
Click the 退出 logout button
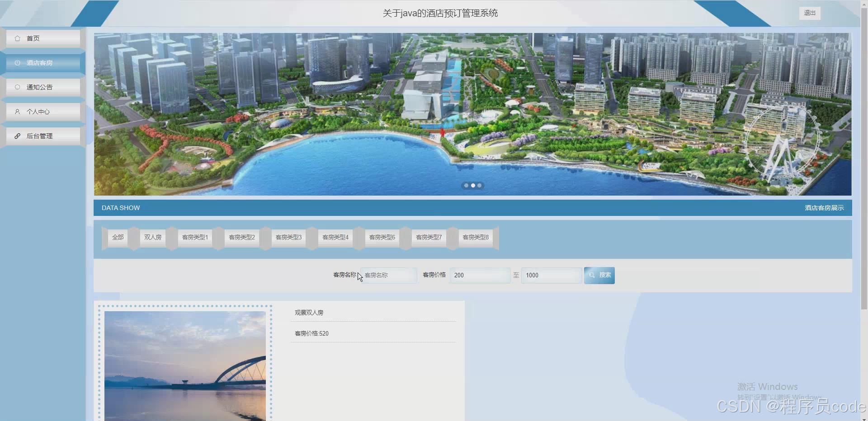point(809,13)
